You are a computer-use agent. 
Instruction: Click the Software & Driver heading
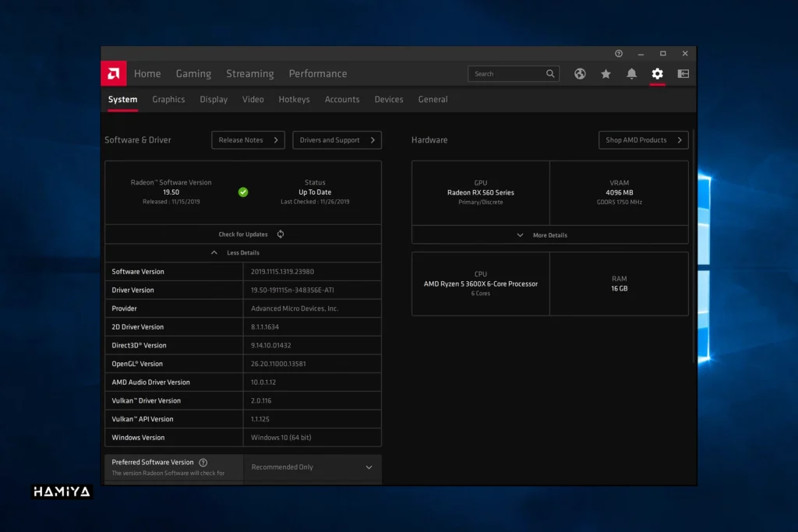click(x=137, y=140)
